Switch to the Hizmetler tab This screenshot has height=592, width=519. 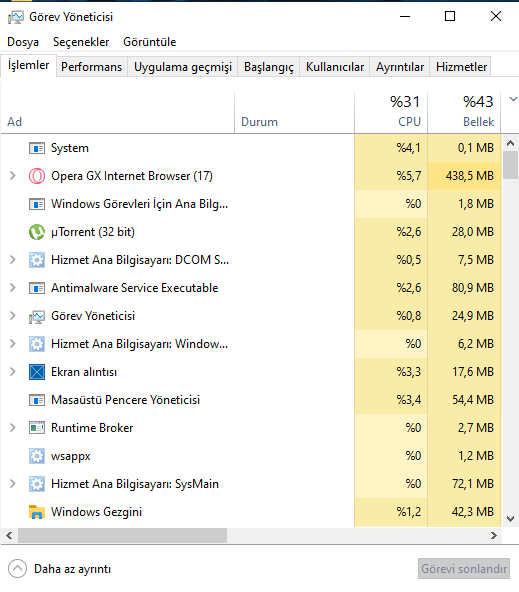461,67
